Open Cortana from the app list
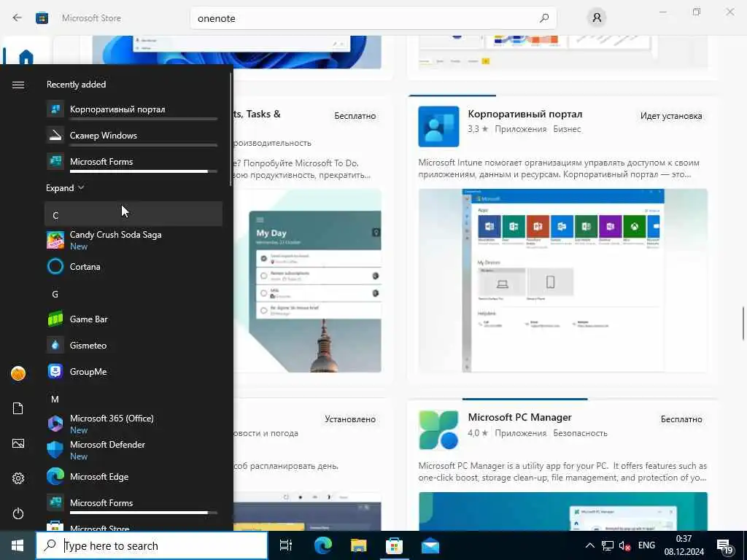Image resolution: width=747 pixels, height=560 pixels. pos(133,267)
